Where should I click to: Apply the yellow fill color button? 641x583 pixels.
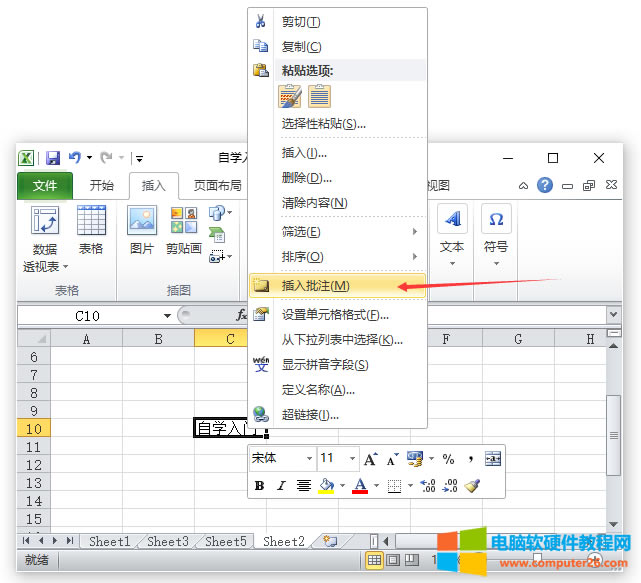click(x=326, y=486)
